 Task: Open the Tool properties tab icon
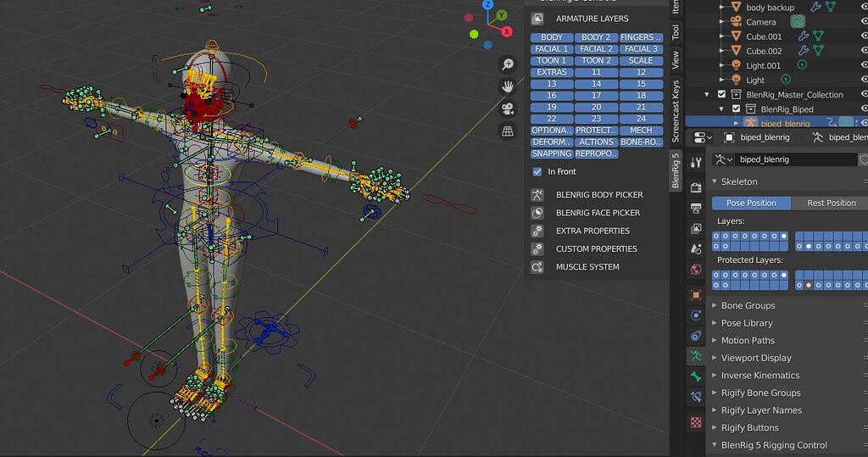coord(696,163)
